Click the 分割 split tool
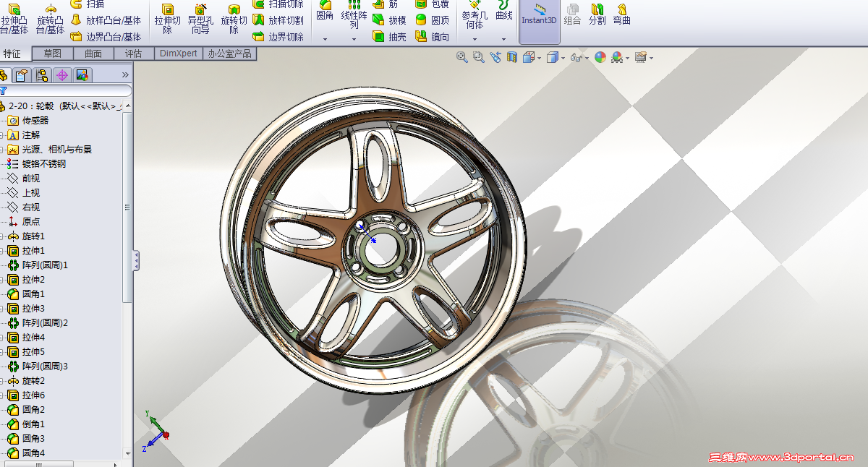This screenshot has width=868, height=467. 597,14
